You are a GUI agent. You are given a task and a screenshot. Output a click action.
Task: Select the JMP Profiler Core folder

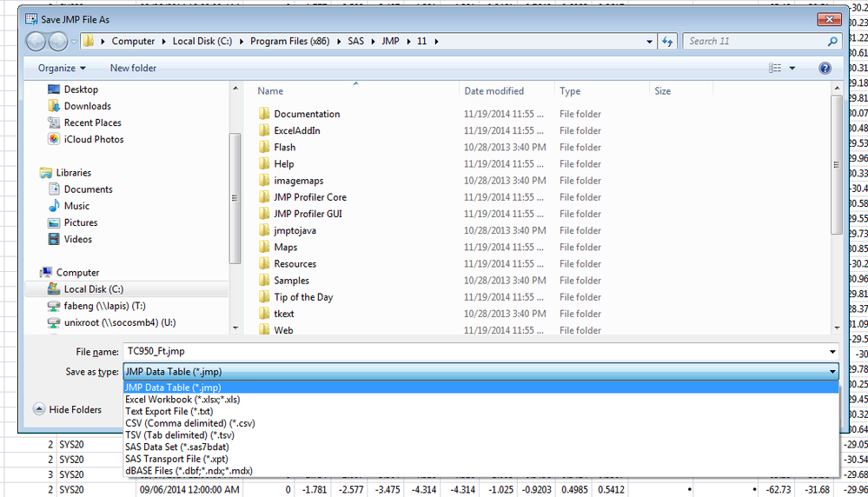click(x=310, y=197)
